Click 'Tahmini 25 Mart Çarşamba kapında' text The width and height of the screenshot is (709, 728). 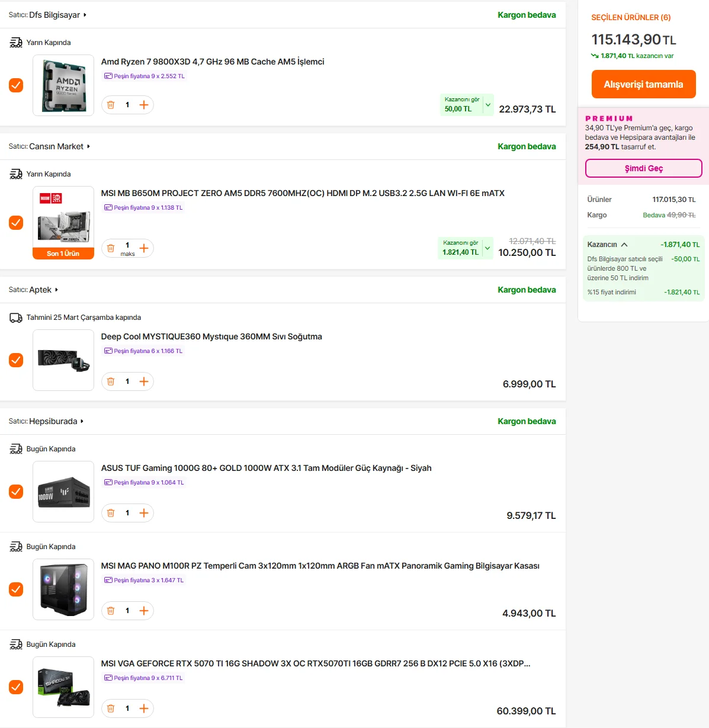(x=84, y=318)
